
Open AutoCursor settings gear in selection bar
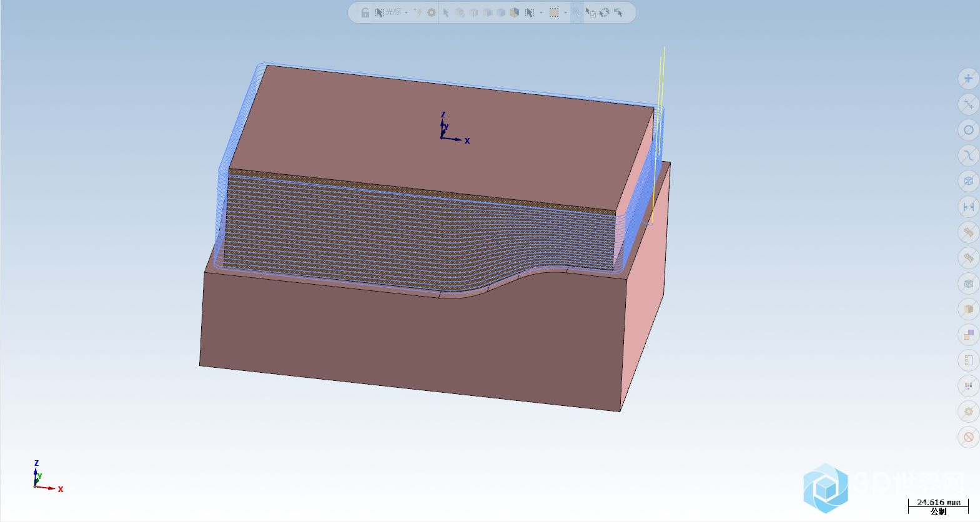click(x=432, y=12)
